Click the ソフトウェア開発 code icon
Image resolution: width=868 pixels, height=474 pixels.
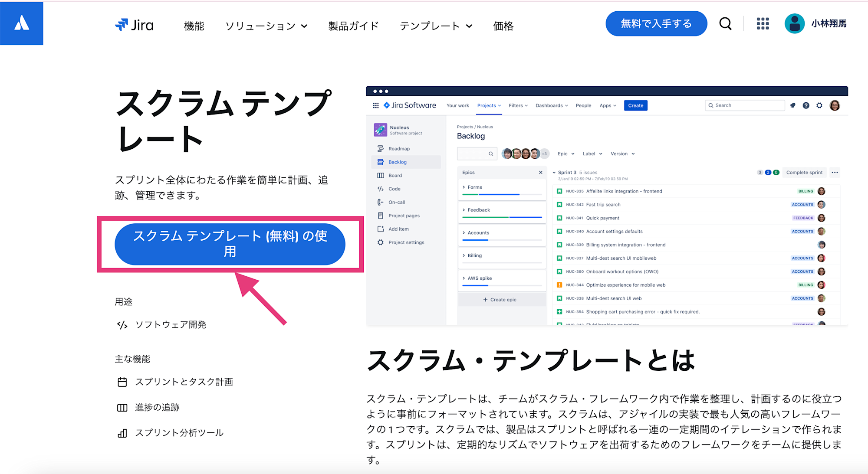pos(122,325)
